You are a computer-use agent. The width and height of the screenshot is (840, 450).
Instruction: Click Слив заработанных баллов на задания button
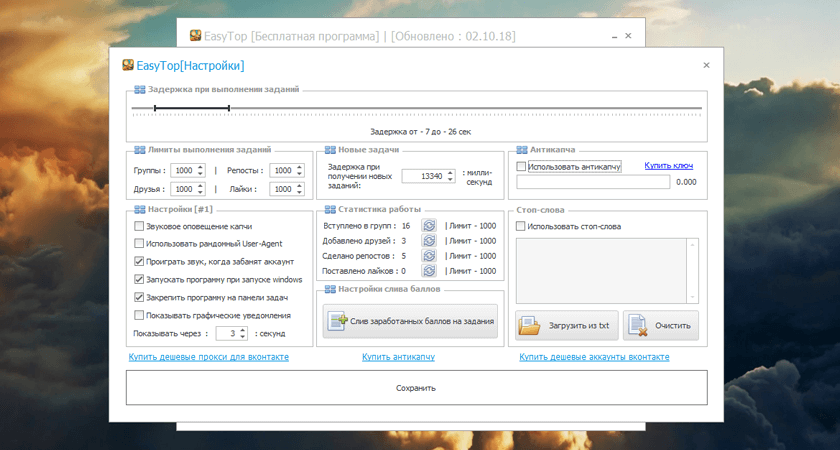[x=410, y=321]
